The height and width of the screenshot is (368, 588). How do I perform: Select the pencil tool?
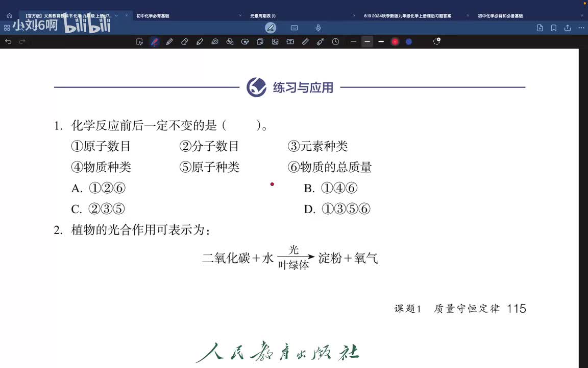(169, 42)
